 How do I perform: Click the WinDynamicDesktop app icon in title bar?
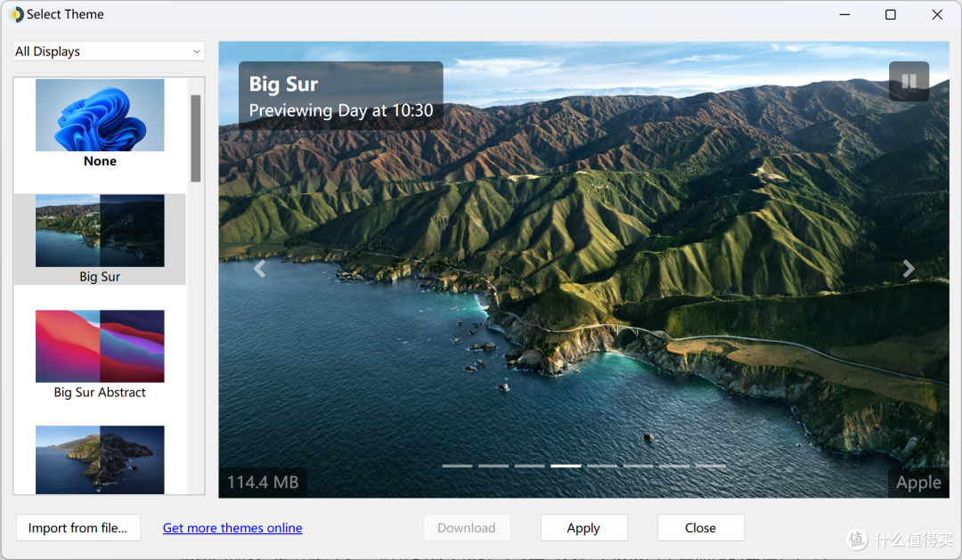click(x=16, y=14)
